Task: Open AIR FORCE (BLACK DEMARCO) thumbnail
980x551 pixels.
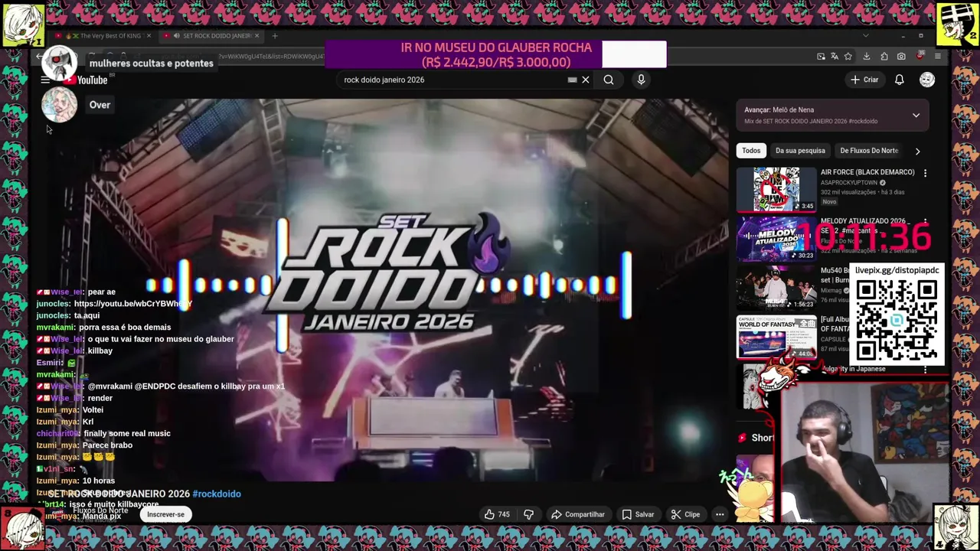Action: pos(776,189)
